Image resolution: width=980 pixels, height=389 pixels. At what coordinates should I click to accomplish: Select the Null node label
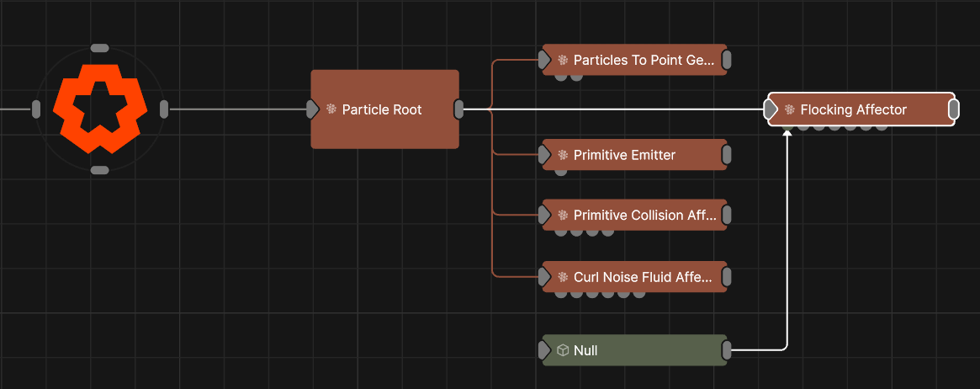pyautogui.click(x=585, y=350)
